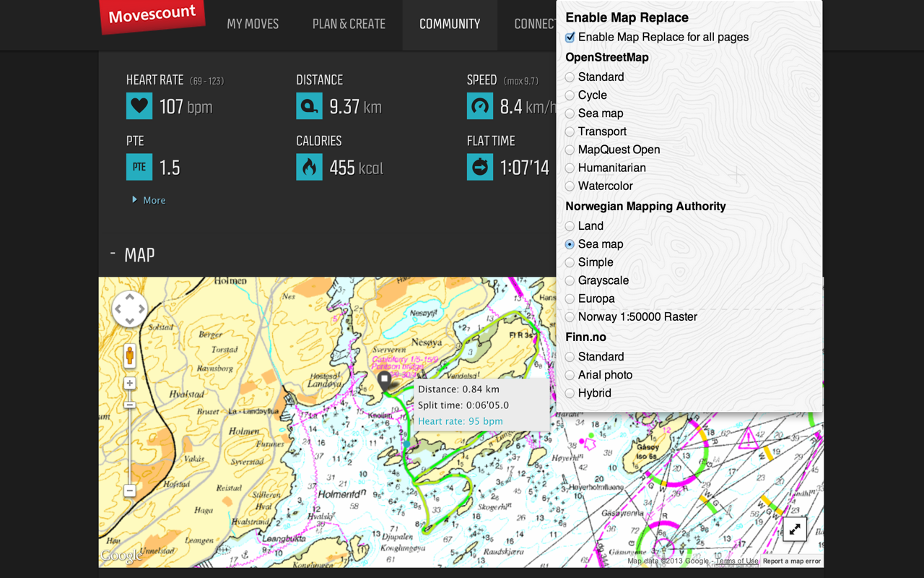Open the Terms of Use link
The width and height of the screenshot is (924, 578).
pos(736,561)
